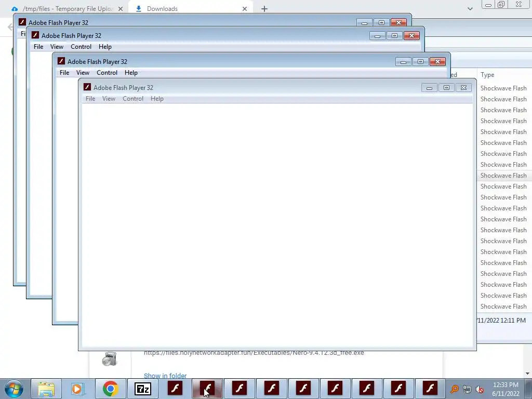Viewport: 532px width, 399px height.
Task: Close the third Flash Player window with the red X
Action: (x=437, y=61)
